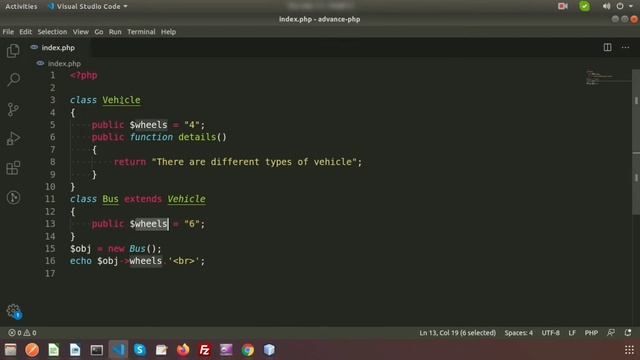Screen dimensions: 640x360
Task: Open the VirtualBox cube icon in the dock
Action: [269, 350]
